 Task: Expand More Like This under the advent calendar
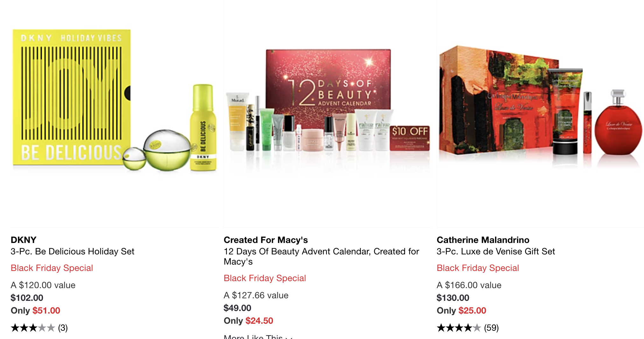(258, 336)
